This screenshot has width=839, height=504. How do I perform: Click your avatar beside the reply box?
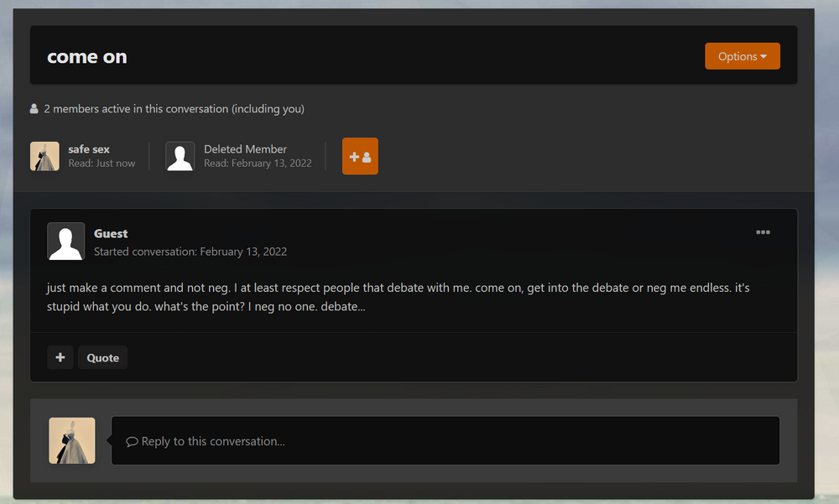(x=72, y=441)
